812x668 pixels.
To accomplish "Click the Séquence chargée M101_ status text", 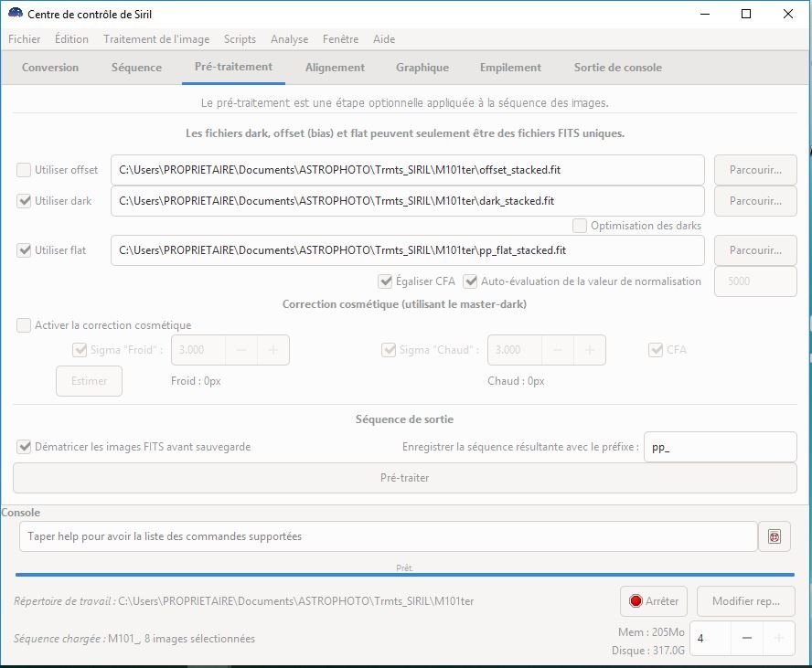I will coord(134,639).
